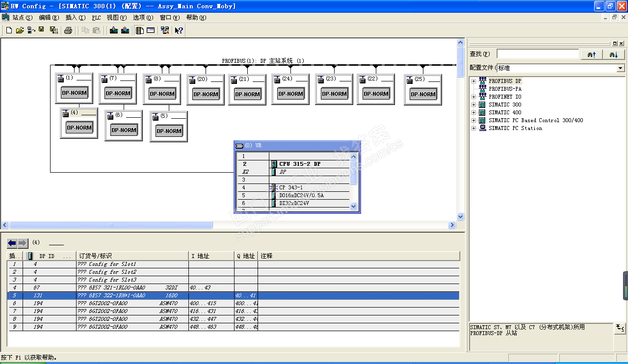The width and height of the screenshot is (628, 364).
Task: Expand the PROFINET IO catalog node
Action: 473,97
